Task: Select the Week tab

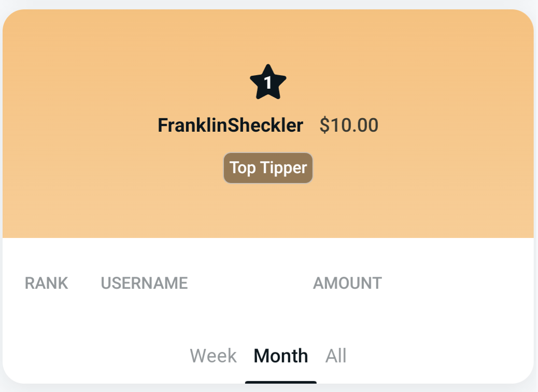Action: 213,356
